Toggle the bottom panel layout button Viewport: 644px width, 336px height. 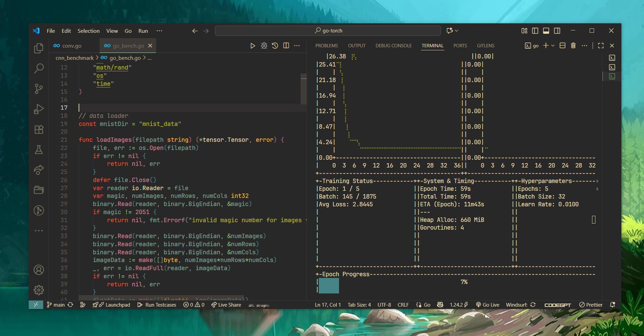point(546,31)
